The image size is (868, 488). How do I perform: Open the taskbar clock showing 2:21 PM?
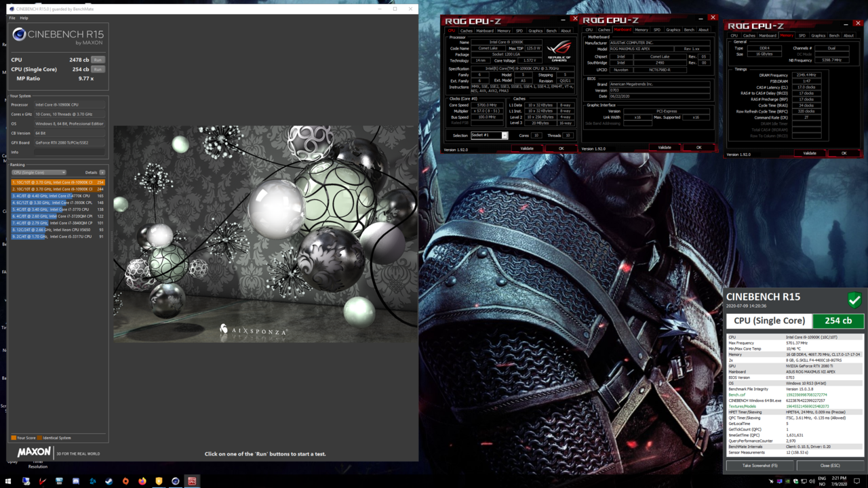point(841,481)
